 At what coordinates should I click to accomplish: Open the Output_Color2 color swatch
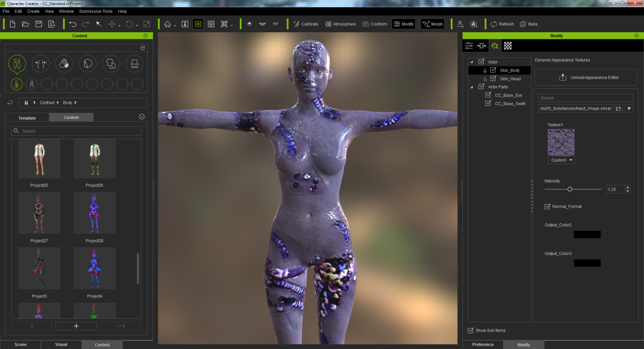[587, 235]
